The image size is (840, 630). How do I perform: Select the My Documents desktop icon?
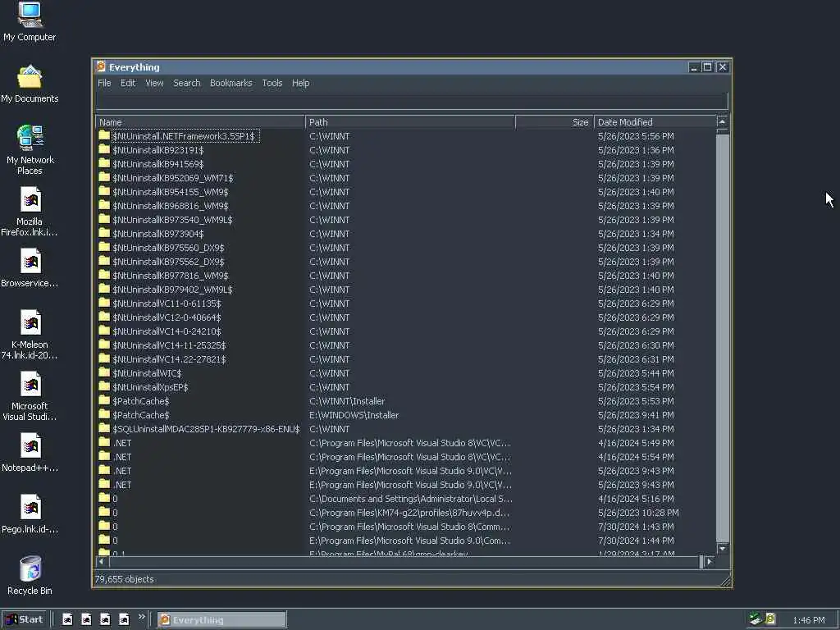click(30, 77)
